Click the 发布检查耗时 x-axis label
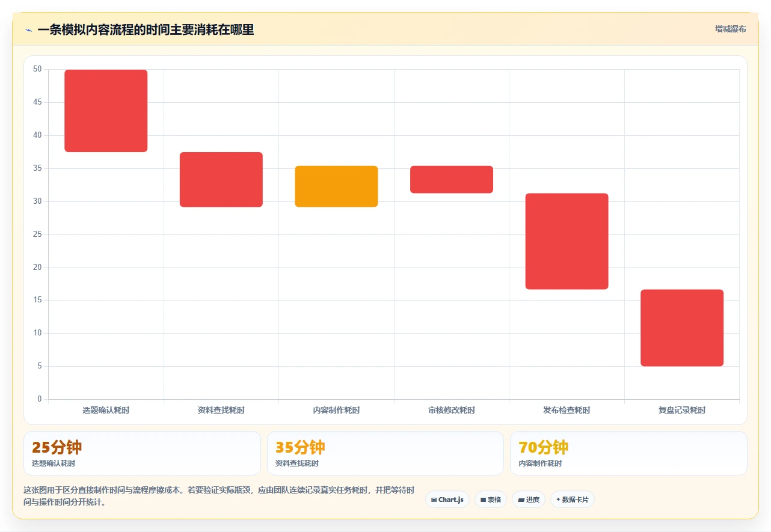The height and width of the screenshot is (532, 771). click(x=567, y=411)
